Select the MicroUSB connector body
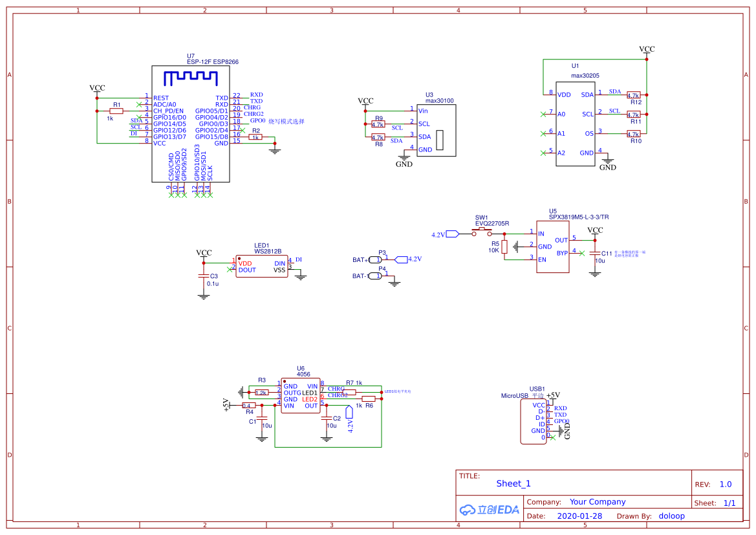 (534, 422)
